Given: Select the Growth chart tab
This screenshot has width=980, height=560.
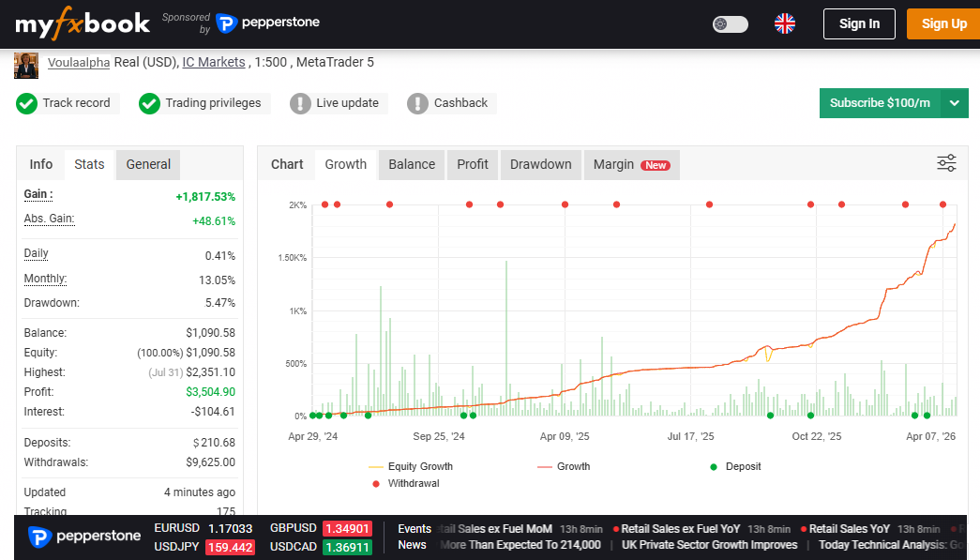Looking at the screenshot, I should 346,164.
